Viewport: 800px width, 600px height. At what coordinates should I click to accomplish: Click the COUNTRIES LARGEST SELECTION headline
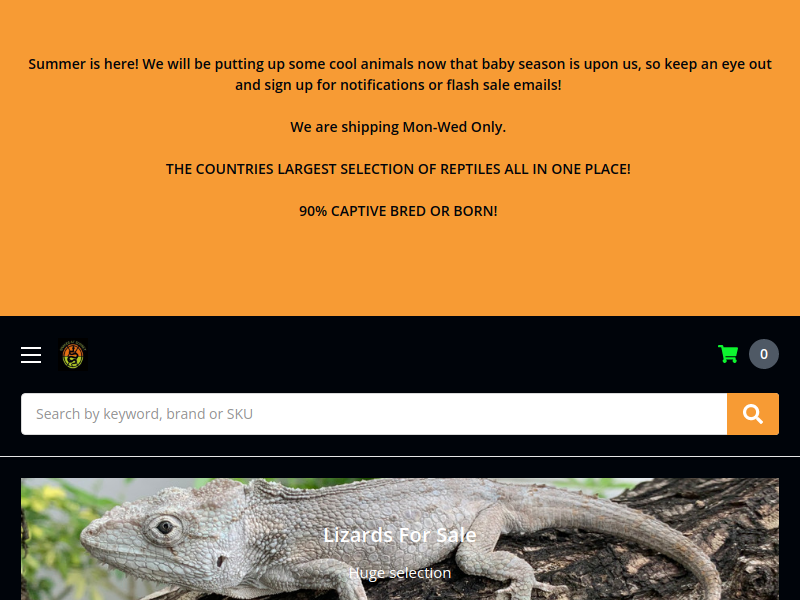pos(398,169)
